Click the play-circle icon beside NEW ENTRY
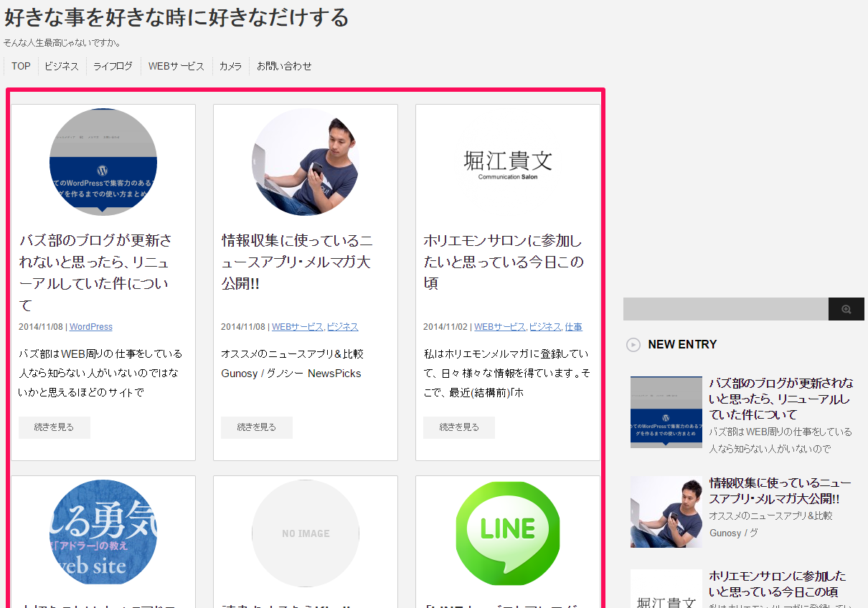This screenshot has width=868, height=608. [633, 345]
